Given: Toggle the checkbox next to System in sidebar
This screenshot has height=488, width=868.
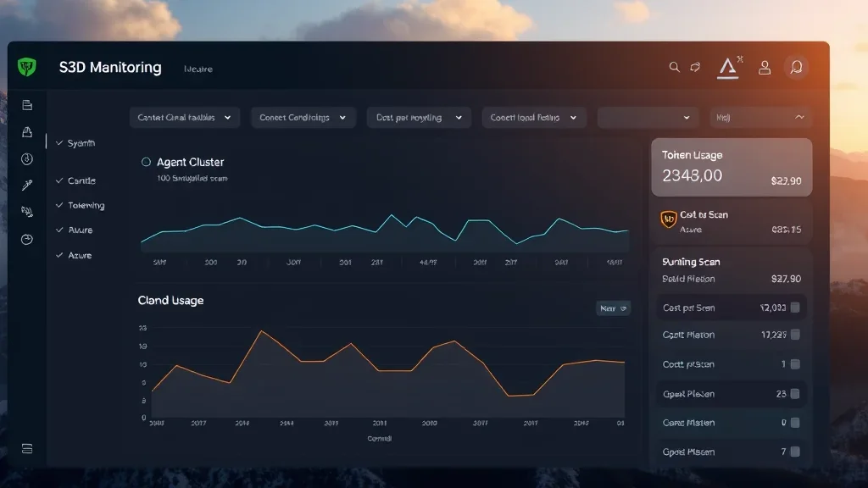Looking at the screenshot, I should point(58,142).
